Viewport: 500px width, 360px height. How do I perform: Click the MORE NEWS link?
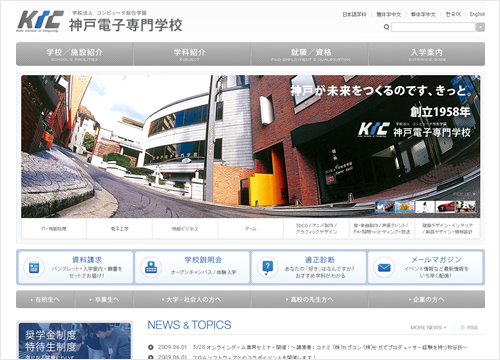pyautogui.click(x=428, y=328)
